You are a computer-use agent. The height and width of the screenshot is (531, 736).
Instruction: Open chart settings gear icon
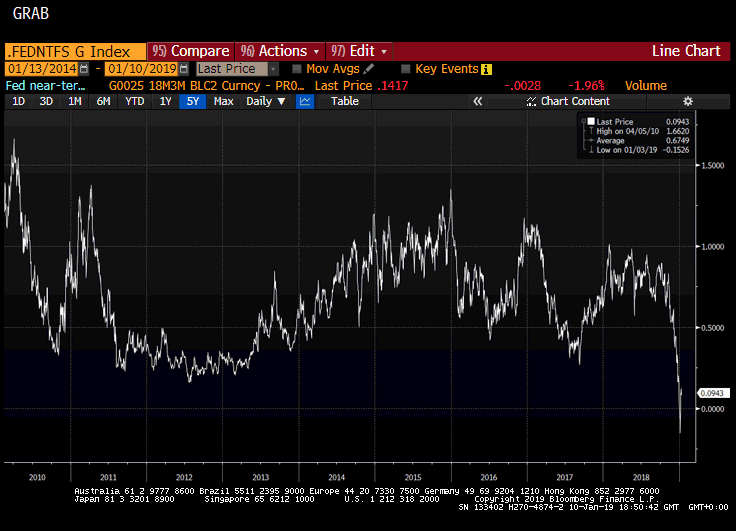[688, 101]
